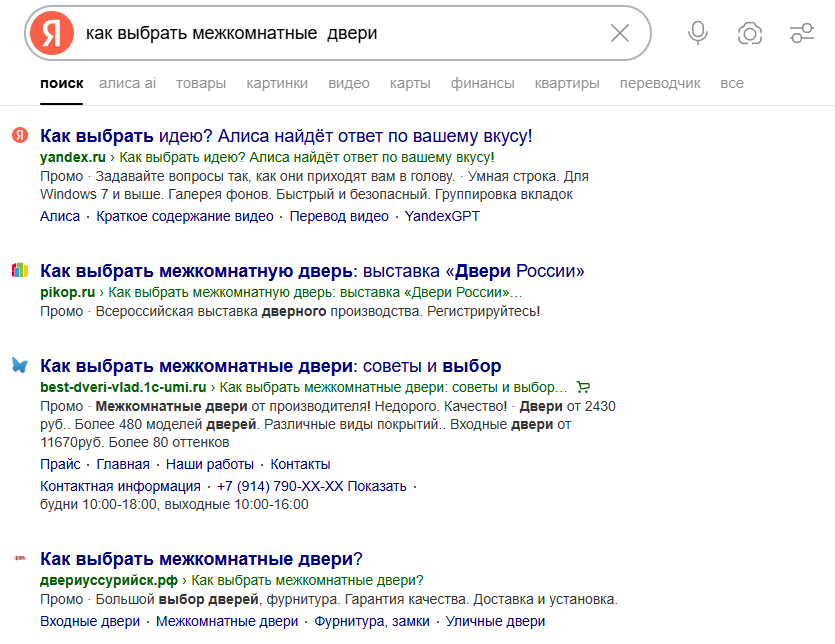Click the shopping cart icon beside best-dveri-vlad URL

[x=583, y=387]
